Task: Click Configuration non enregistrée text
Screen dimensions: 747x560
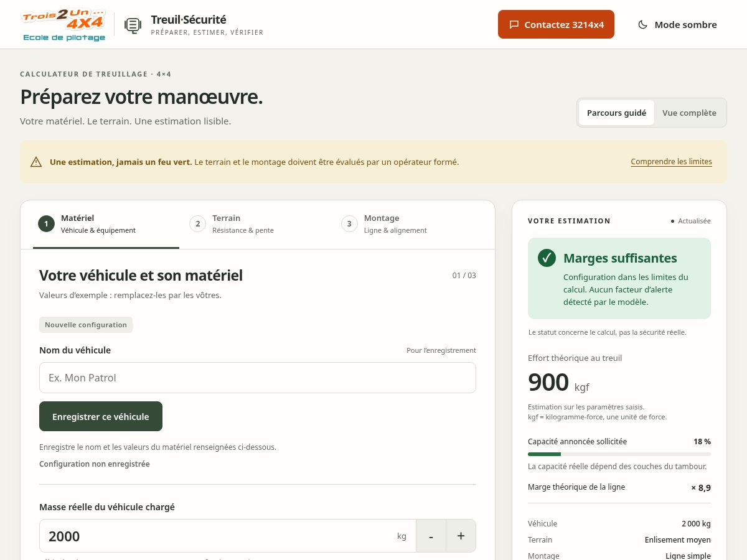Action: point(95,464)
